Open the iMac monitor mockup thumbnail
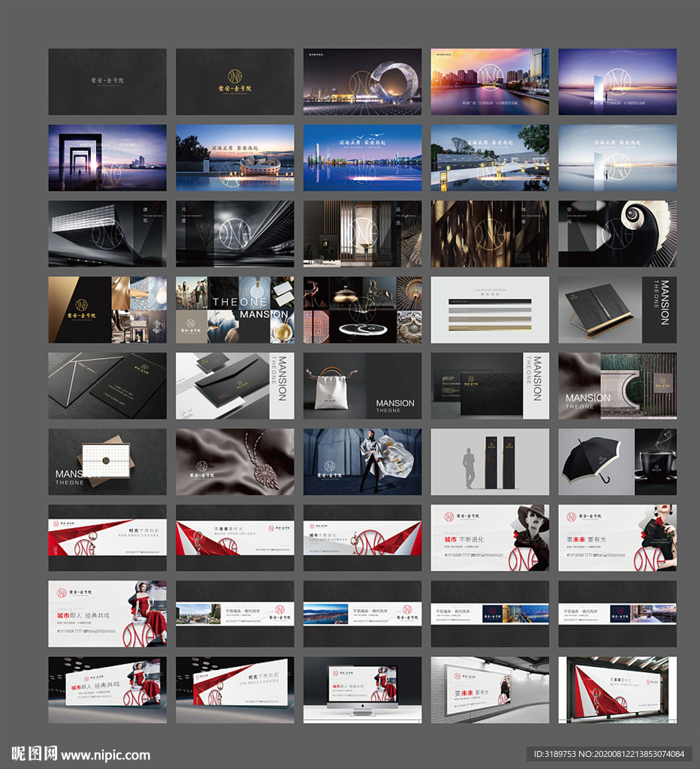This screenshot has width=700, height=769. 362,690
